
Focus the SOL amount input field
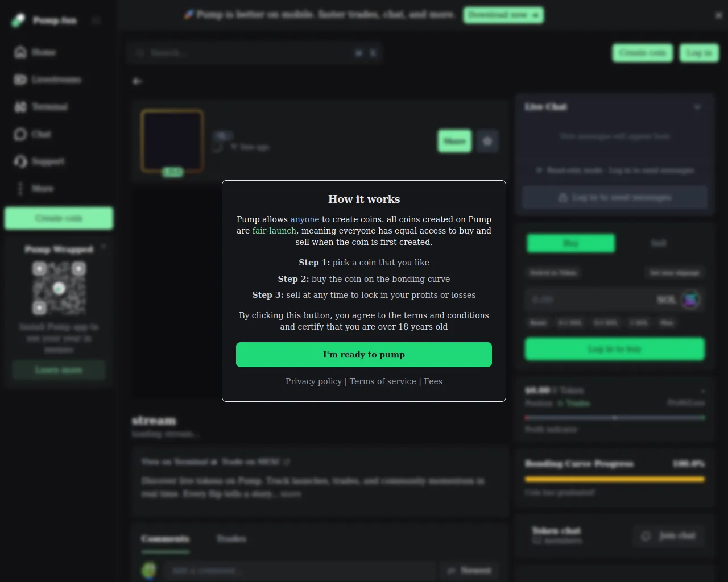pos(591,300)
